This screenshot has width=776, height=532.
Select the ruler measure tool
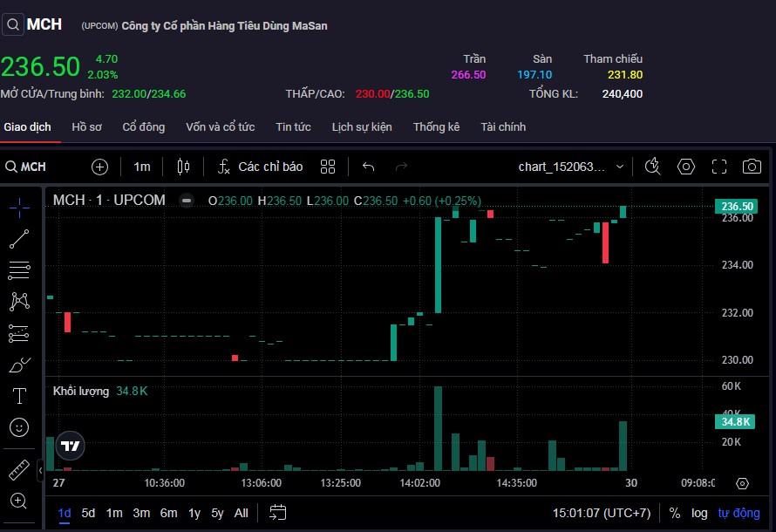19,470
